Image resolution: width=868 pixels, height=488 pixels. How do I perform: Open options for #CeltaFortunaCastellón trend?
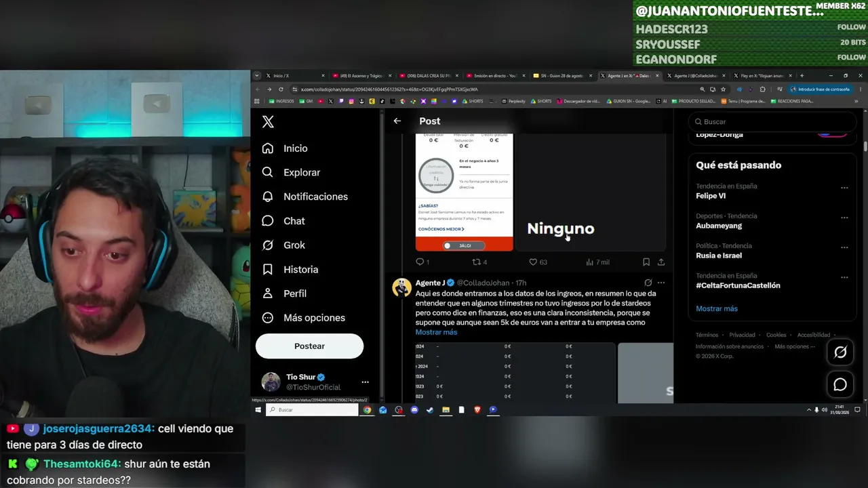pyautogui.click(x=844, y=277)
